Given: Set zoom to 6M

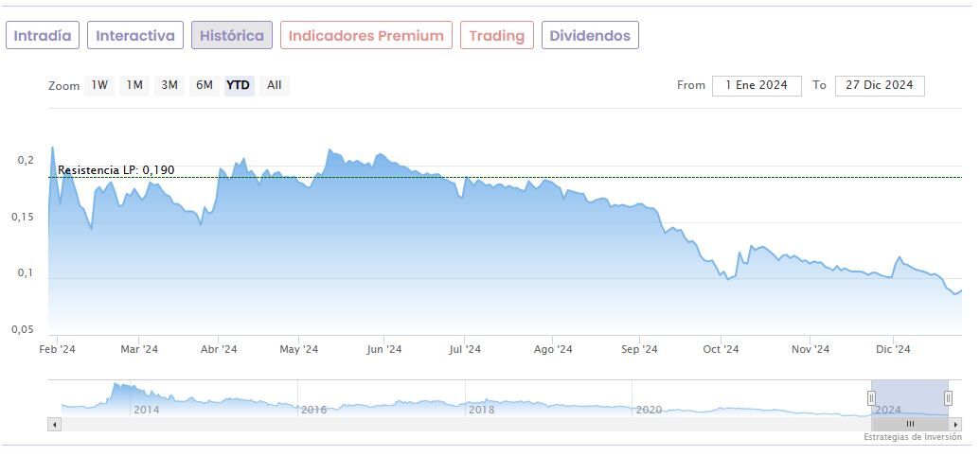Looking at the screenshot, I should click(x=205, y=85).
